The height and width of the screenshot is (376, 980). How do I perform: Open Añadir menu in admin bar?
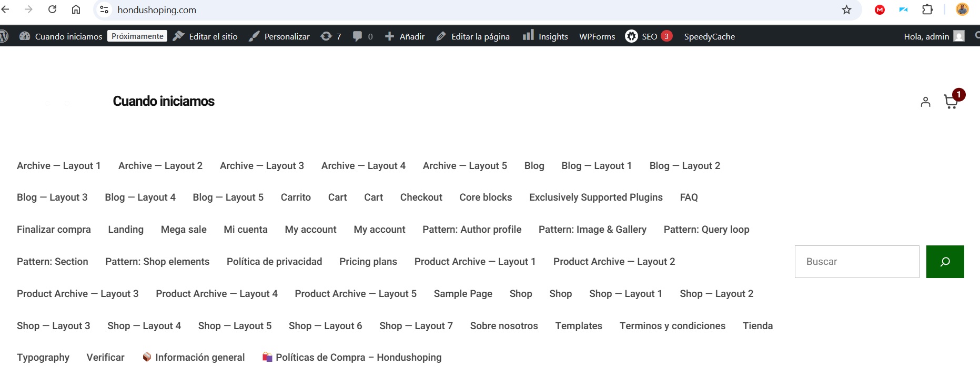(x=405, y=36)
